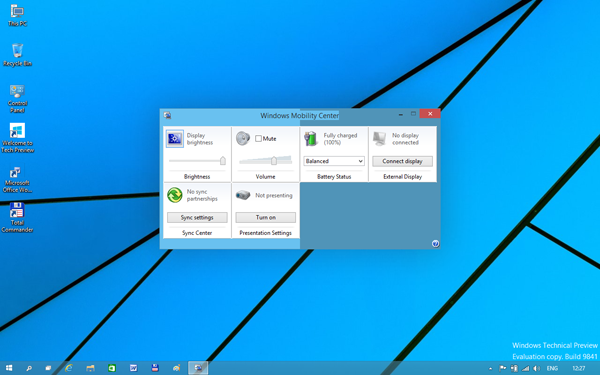Launch Internet Explorer from taskbar
The image size is (600, 375).
click(x=69, y=368)
